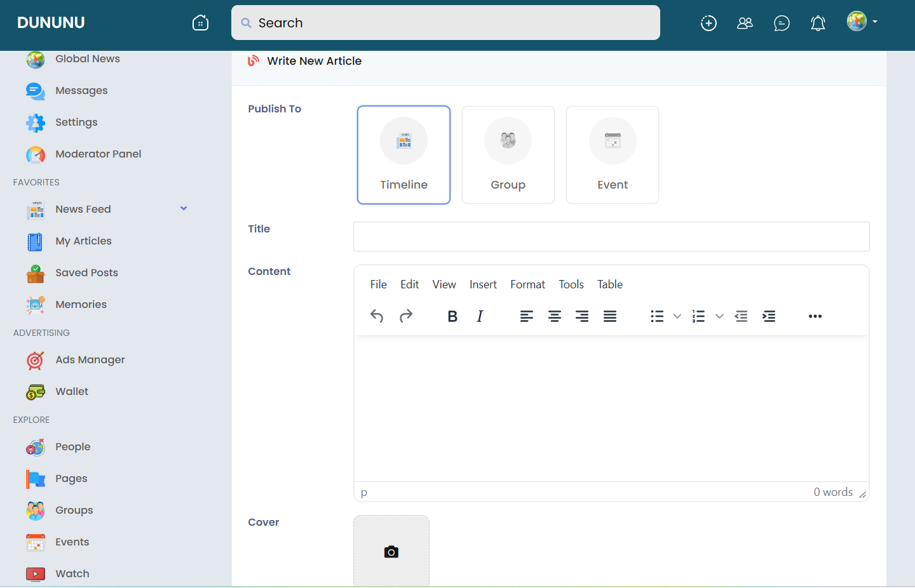This screenshot has height=588, width=915.
Task: Justify the text
Action: pyautogui.click(x=610, y=316)
